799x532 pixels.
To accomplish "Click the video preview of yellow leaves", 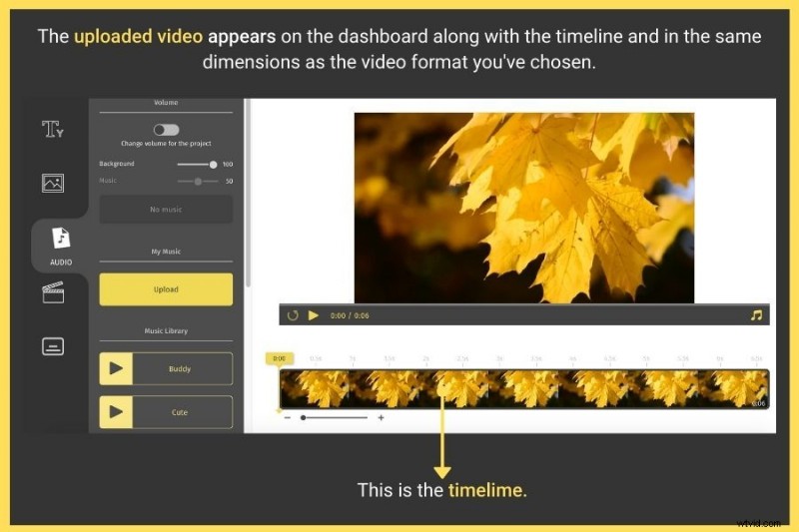I will 523,208.
